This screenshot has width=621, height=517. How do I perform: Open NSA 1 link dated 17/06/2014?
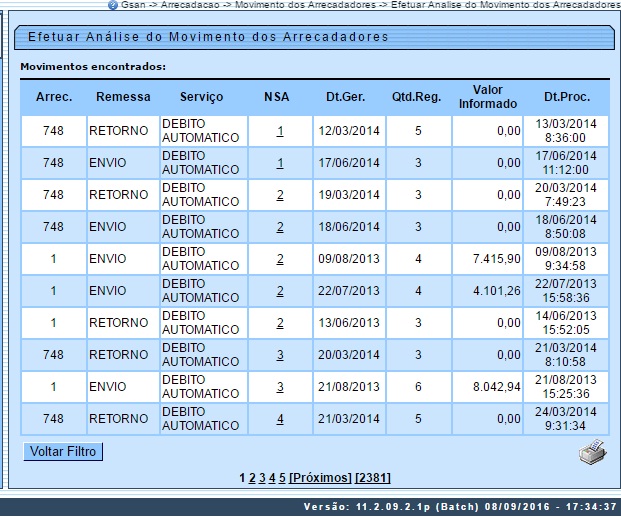pyautogui.click(x=280, y=163)
